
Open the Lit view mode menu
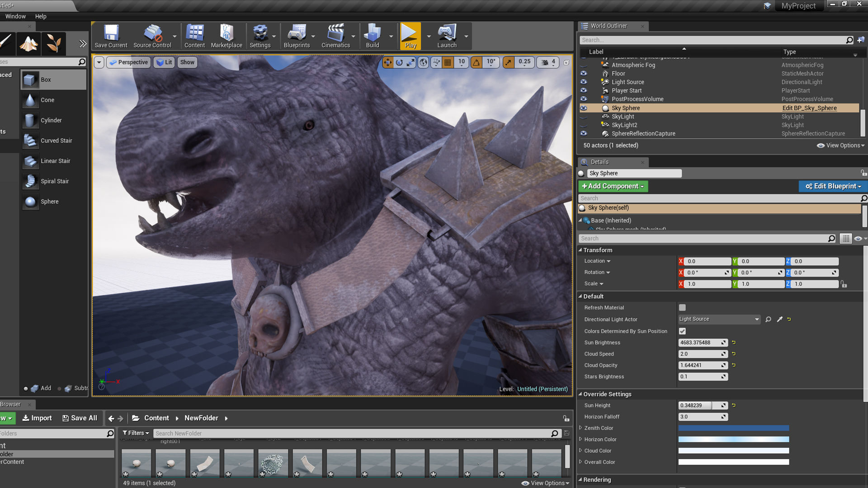coord(164,62)
